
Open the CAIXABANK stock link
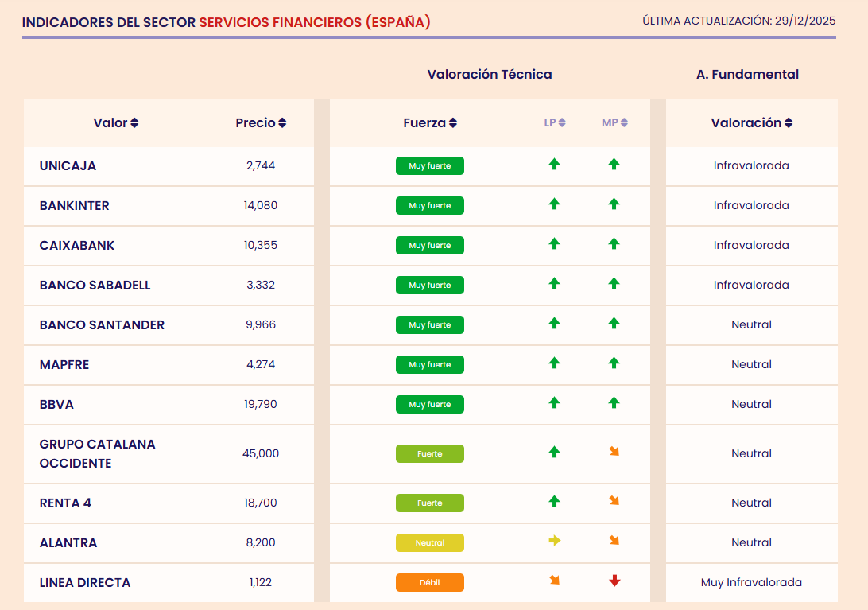click(77, 246)
